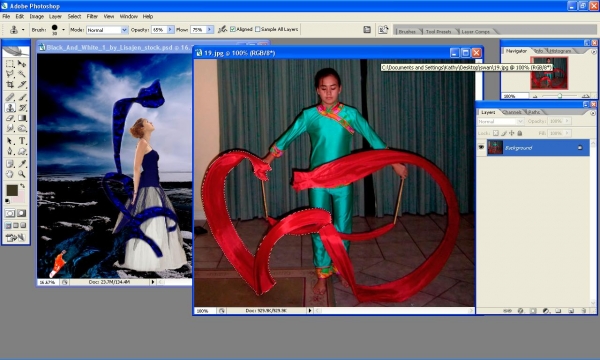Image resolution: width=600 pixels, height=360 pixels.
Task: Hide the Background layer eye icon
Action: pyautogui.click(x=481, y=147)
